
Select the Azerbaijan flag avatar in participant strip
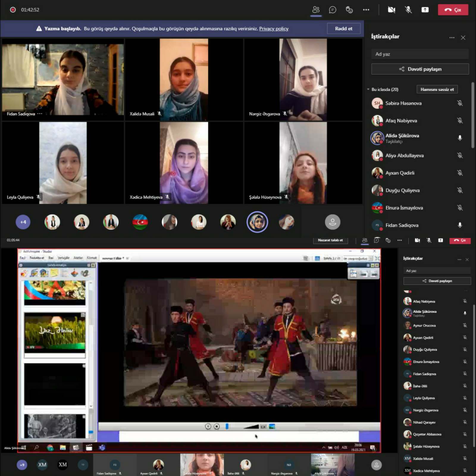tap(140, 222)
